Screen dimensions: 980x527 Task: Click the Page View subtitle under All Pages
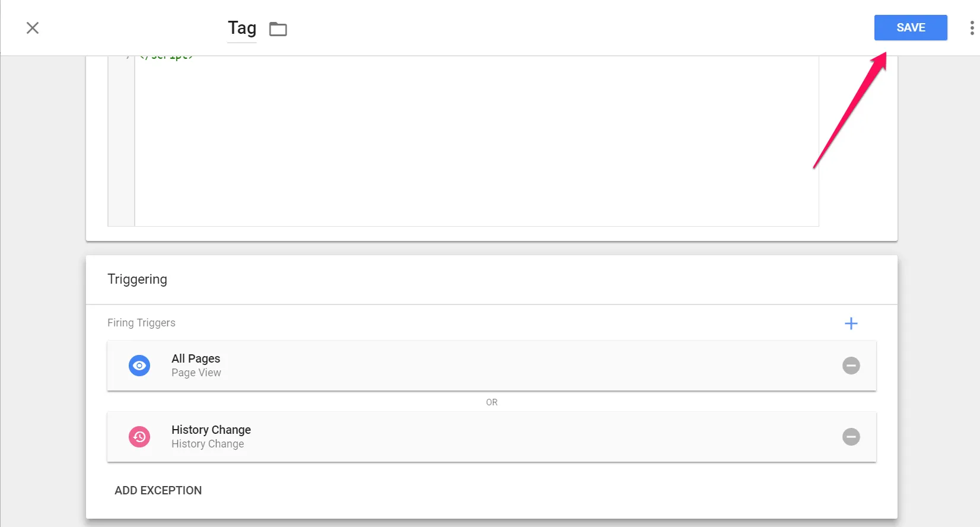pos(196,373)
